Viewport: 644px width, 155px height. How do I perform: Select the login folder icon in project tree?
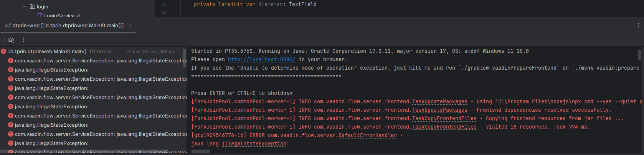click(33, 7)
